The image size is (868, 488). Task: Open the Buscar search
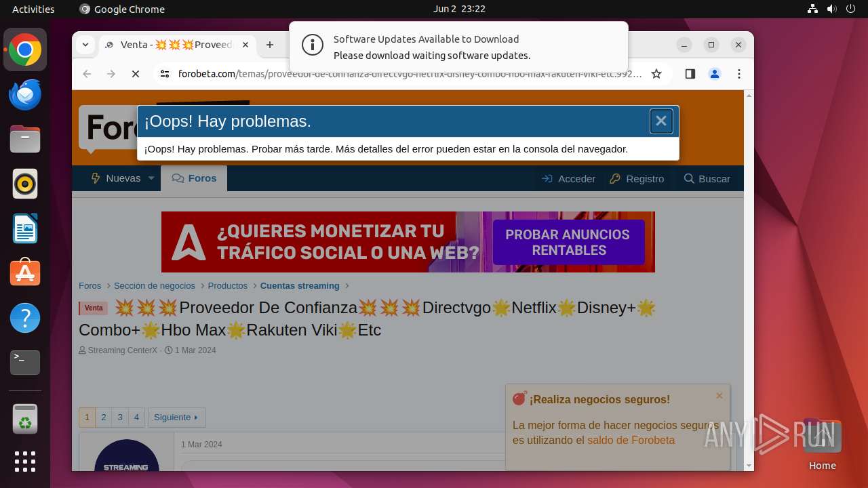707,179
